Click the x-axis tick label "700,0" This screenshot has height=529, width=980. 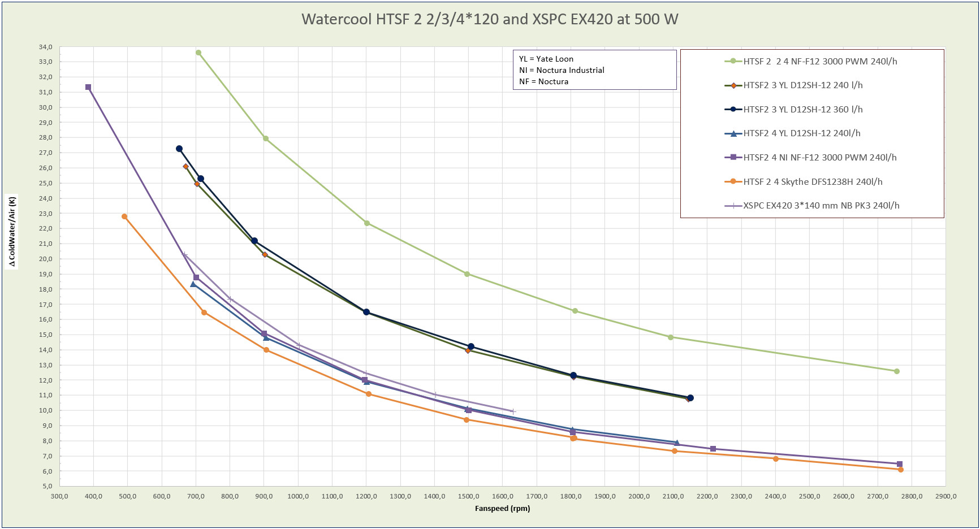(196, 497)
